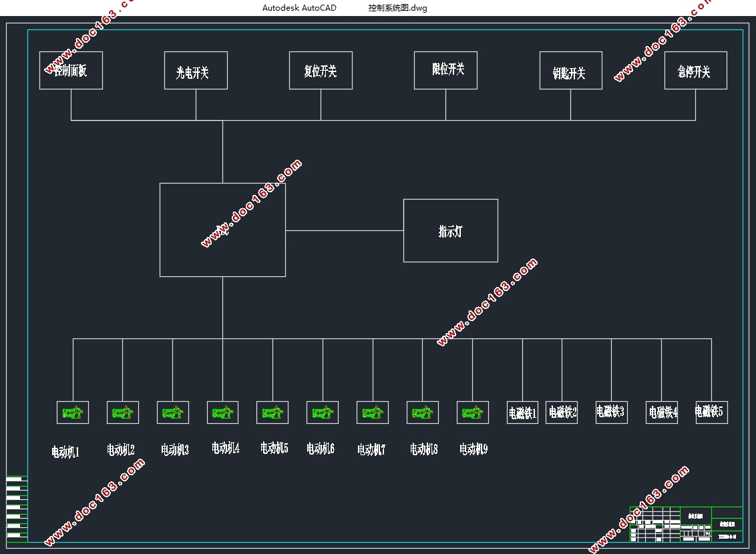Click the 光电开关 box
The width and height of the screenshot is (756, 554).
tap(196, 71)
